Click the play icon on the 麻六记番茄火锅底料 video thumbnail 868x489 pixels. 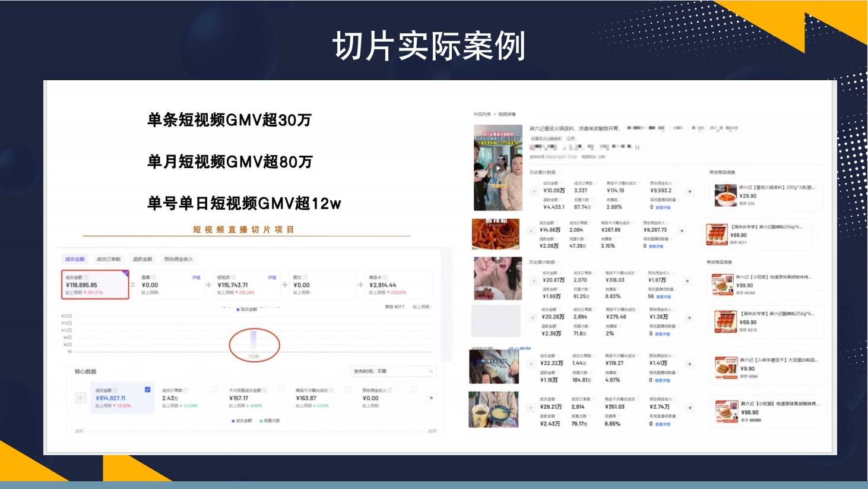pyautogui.click(x=498, y=168)
